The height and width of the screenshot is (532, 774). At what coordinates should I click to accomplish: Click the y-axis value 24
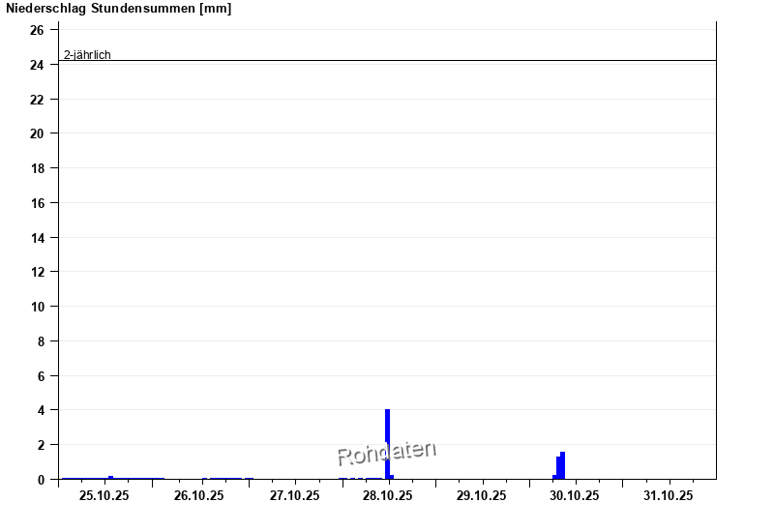coord(37,65)
